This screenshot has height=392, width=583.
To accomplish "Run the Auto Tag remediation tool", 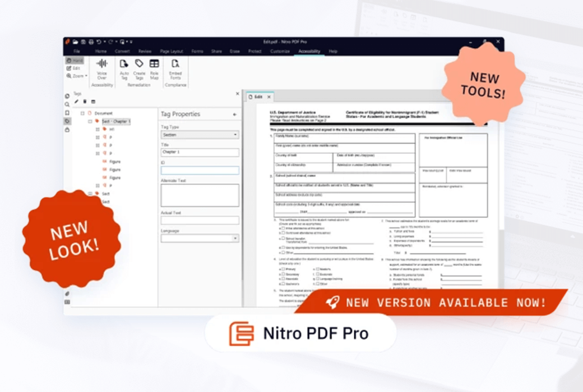I will pos(124,64).
